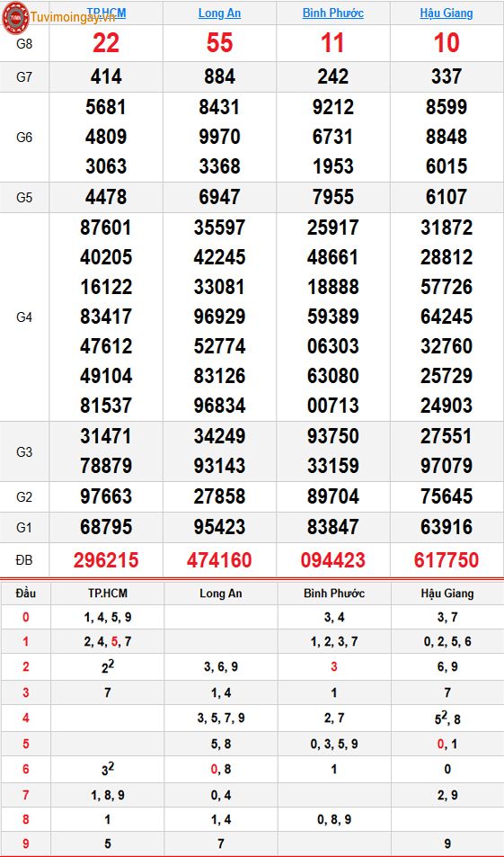Open the Bình Phước province link

coord(333,13)
